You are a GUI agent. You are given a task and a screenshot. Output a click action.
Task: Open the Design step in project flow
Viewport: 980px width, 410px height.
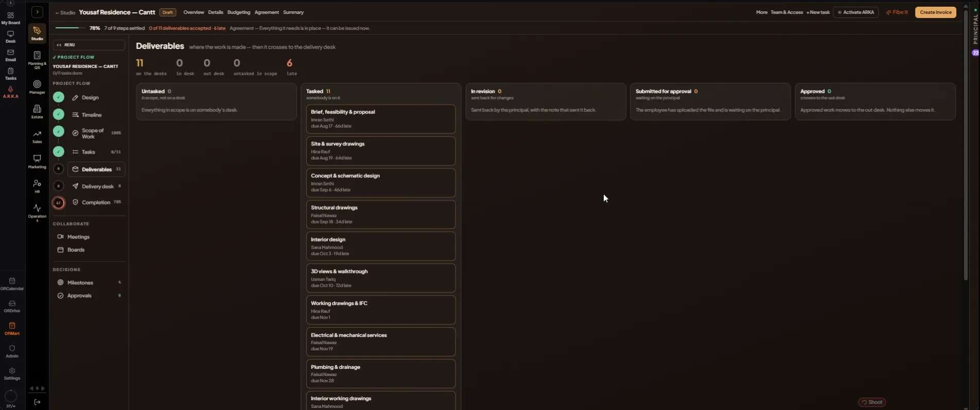(90, 97)
